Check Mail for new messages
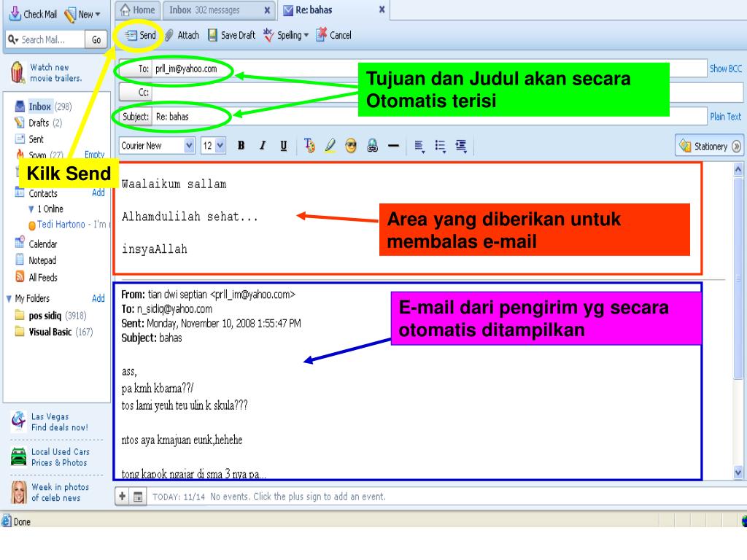747x560 pixels. point(32,15)
